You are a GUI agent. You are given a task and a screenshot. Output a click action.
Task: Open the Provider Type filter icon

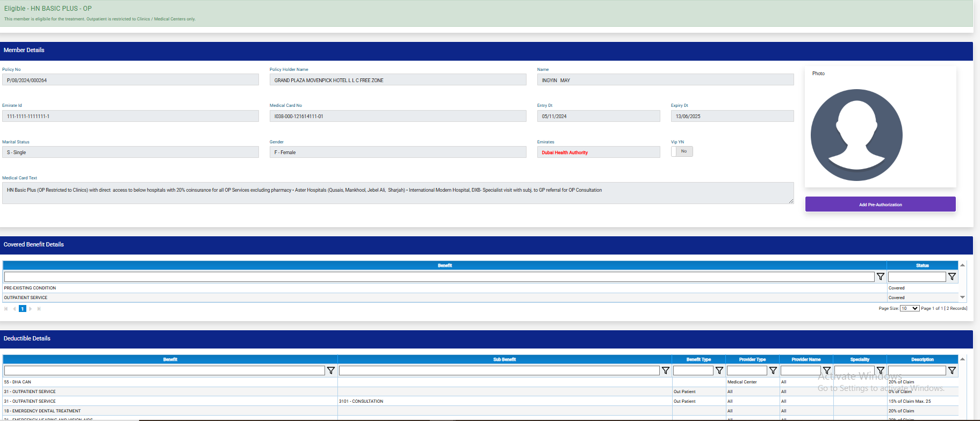click(x=773, y=371)
